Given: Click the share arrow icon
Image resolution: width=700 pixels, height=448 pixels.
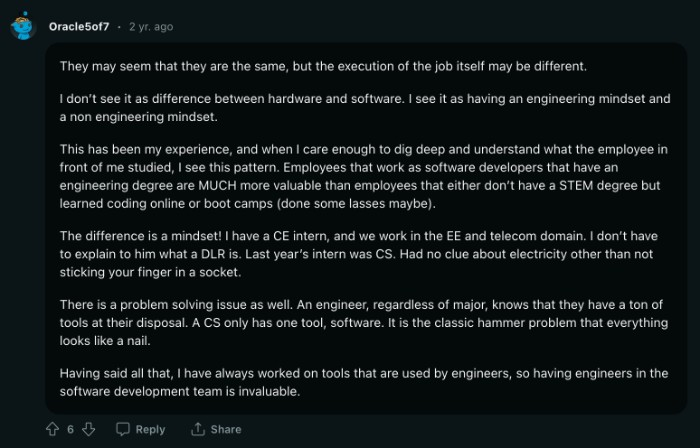Looking at the screenshot, I should (x=198, y=429).
